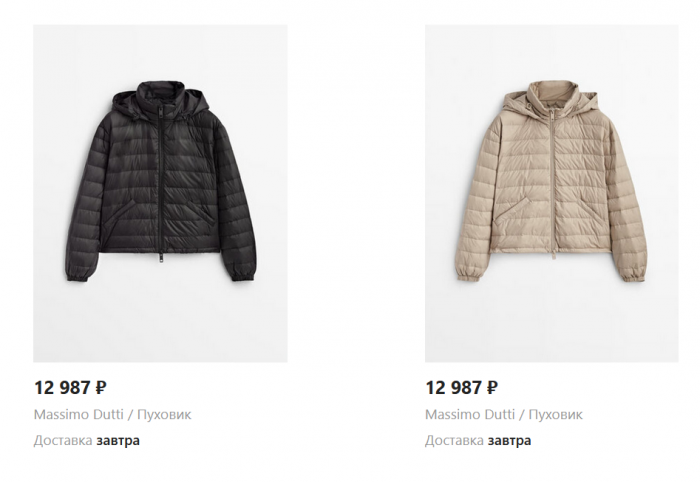Viewport: 700px width, 482px height.
Task: Click the Пуховик label of the black jacket
Action: pyautogui.click(x=164, y=415)
